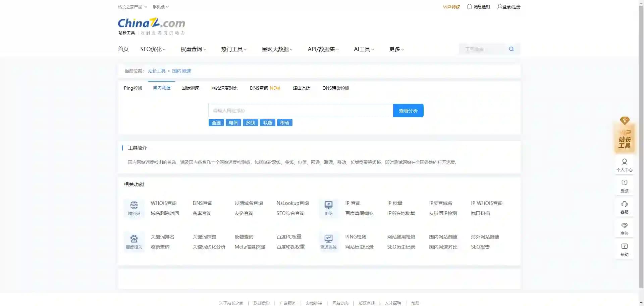Go to 首页 home
Screen dimensions: 644x306
123,49
